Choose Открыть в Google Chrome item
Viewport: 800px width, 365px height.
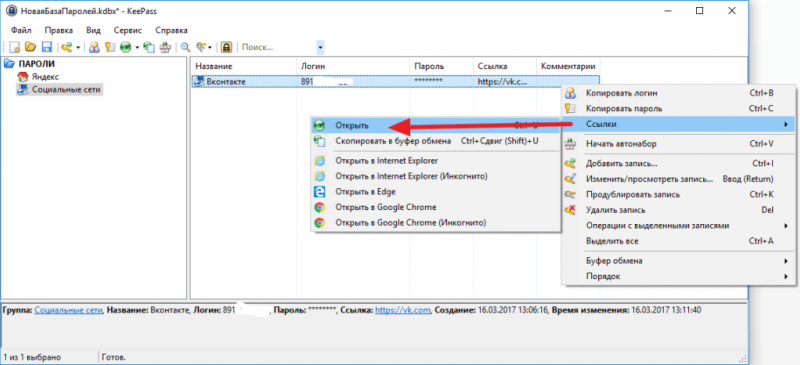(x=435, y=207)
